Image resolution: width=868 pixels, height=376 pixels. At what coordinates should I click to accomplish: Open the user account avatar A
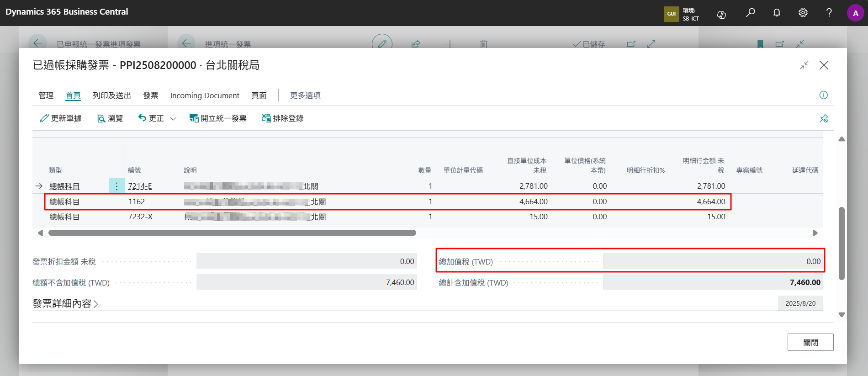click(856, 13)
